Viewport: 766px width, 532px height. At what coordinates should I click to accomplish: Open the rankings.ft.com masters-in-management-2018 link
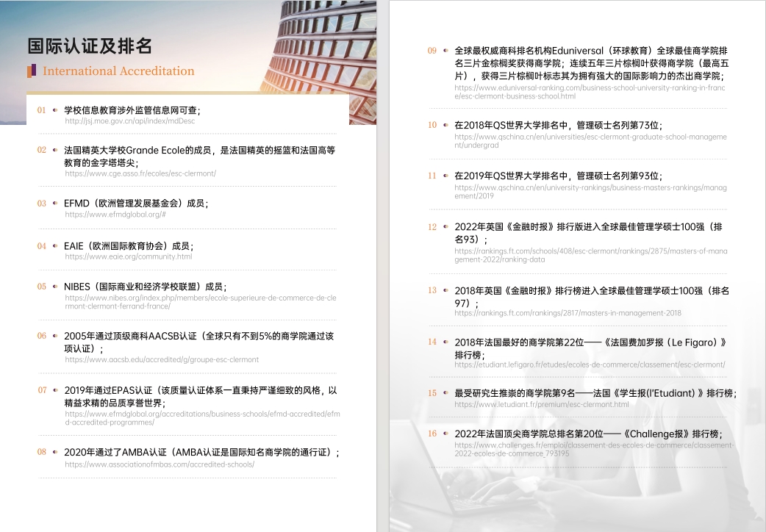(568, 313)
